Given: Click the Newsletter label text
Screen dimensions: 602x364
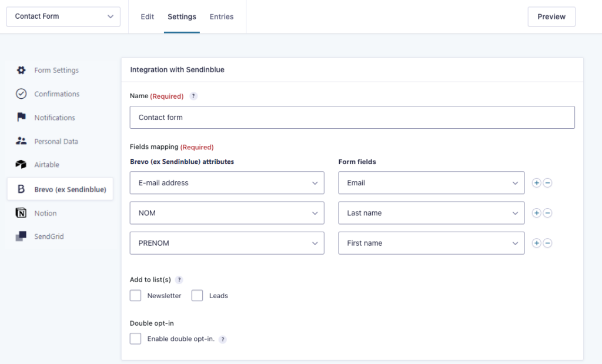Looking at the screenshot, I should tap(165, 296).
